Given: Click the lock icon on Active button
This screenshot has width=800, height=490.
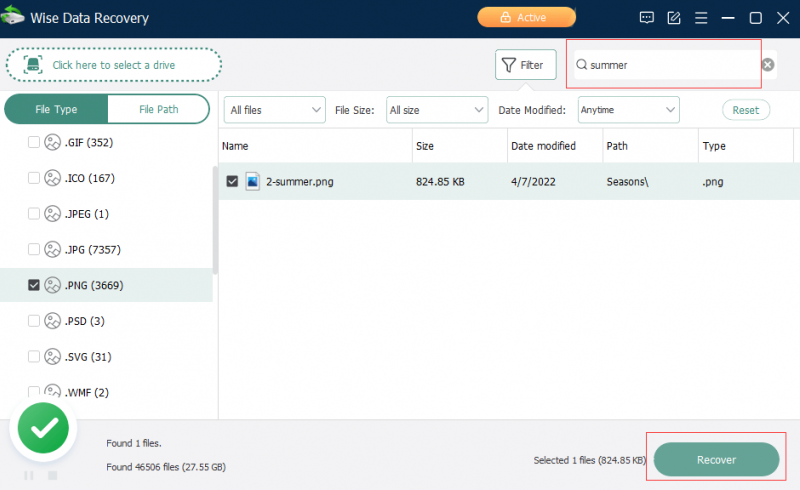Looking at the screenshot, I should (x=505, y=17).
